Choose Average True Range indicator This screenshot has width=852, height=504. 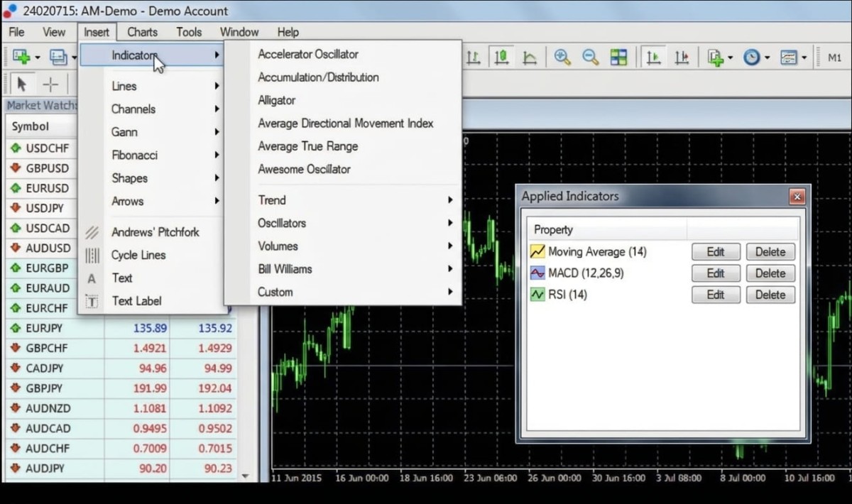coord(308,146)
